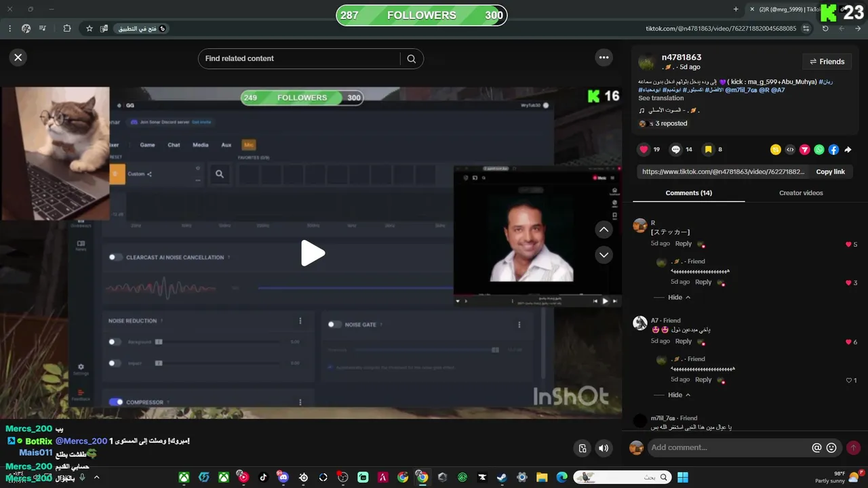
Task: Open the n4781863 profile name
Action: [682, 58]
